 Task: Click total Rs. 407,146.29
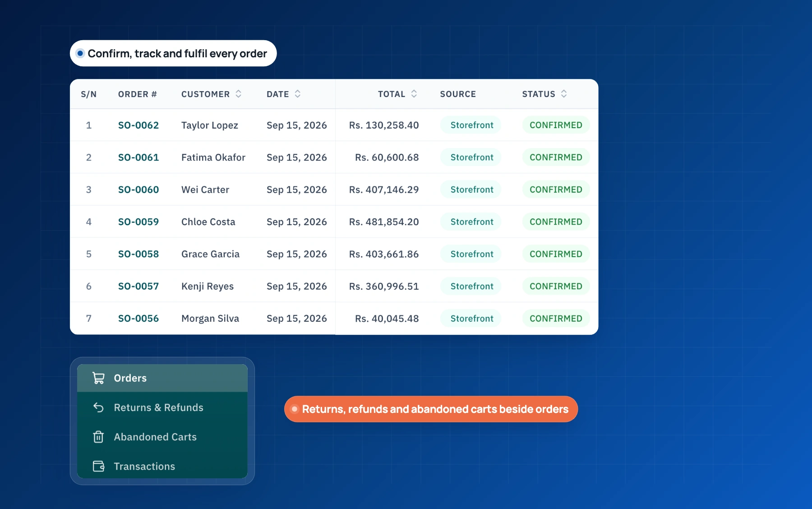point(384,190)
